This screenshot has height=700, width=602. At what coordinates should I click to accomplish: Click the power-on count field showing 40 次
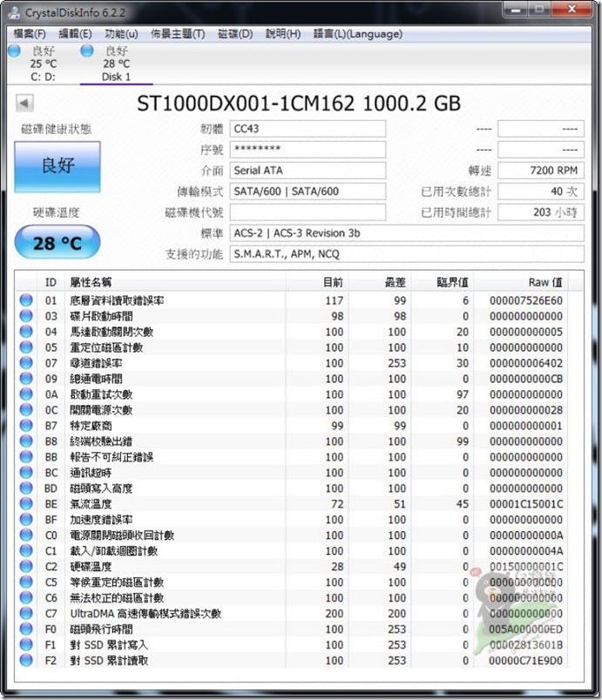[x=541, y=191]
